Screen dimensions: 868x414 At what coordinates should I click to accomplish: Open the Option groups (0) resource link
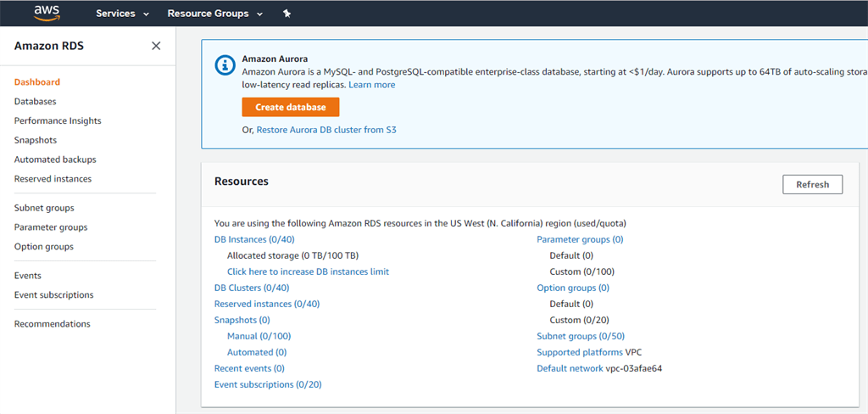tap(573, 288)
